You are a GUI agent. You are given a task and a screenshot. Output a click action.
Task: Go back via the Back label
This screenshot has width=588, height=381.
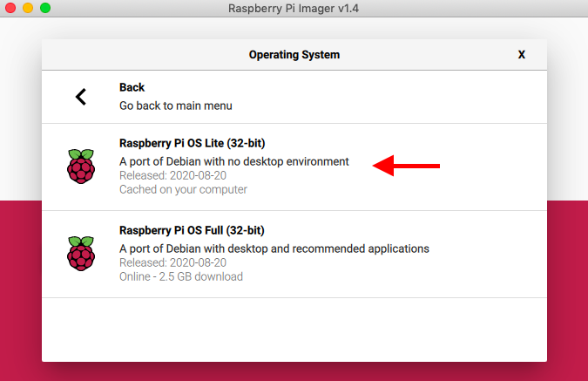132,87
